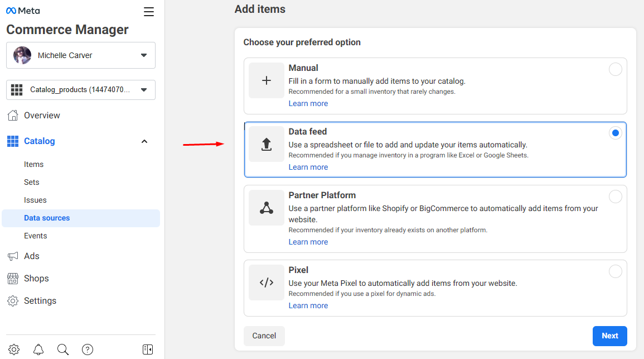
Task: Click Learn more under Data feed
Action: pyautogui.click(x=308, y=167)
